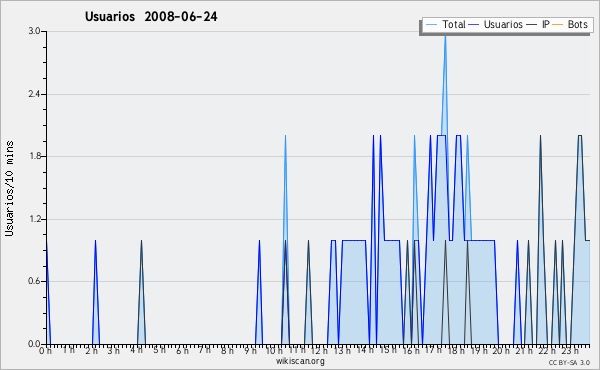Click the x-axis label "9 h"
The image size is (600, 370).
251,351
